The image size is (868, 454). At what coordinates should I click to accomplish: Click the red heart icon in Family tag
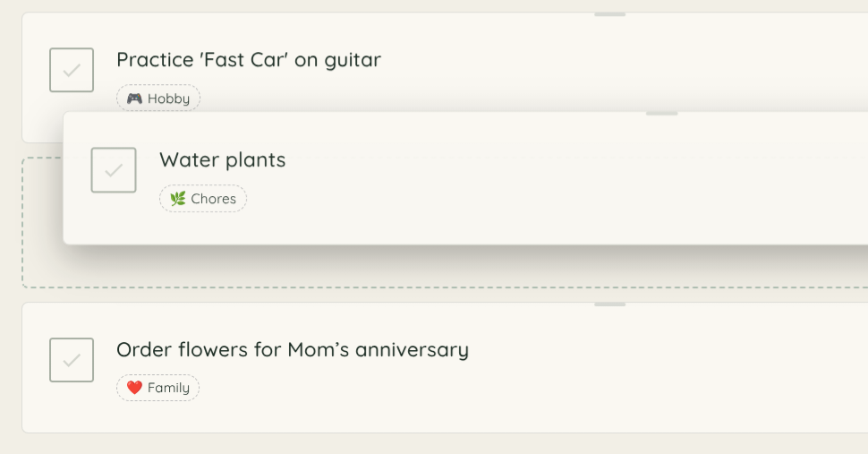pos(134,388)
